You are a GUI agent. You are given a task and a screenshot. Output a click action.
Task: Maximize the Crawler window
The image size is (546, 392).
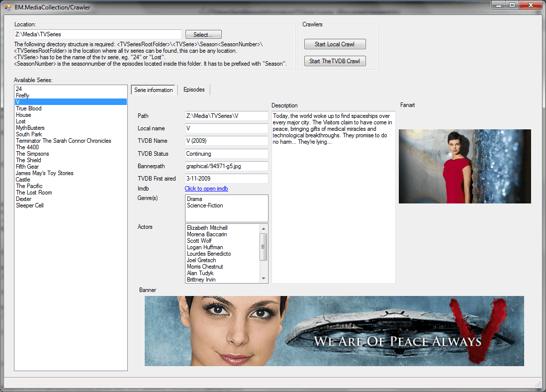pyautogui.click(x=512, y=5)
